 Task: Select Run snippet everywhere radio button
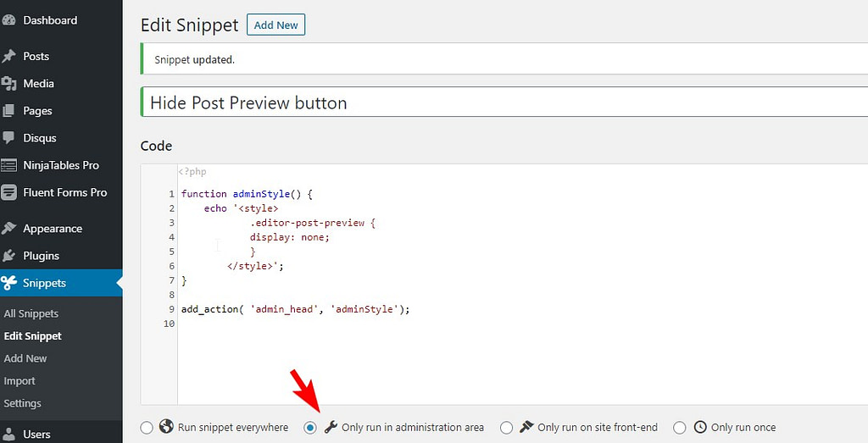coord(146,428)
